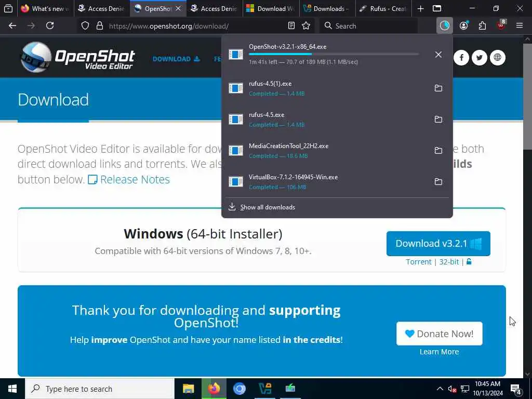
Task: Close the OpenShot tab
Action: pyautogui.click(x=178, y=8)
